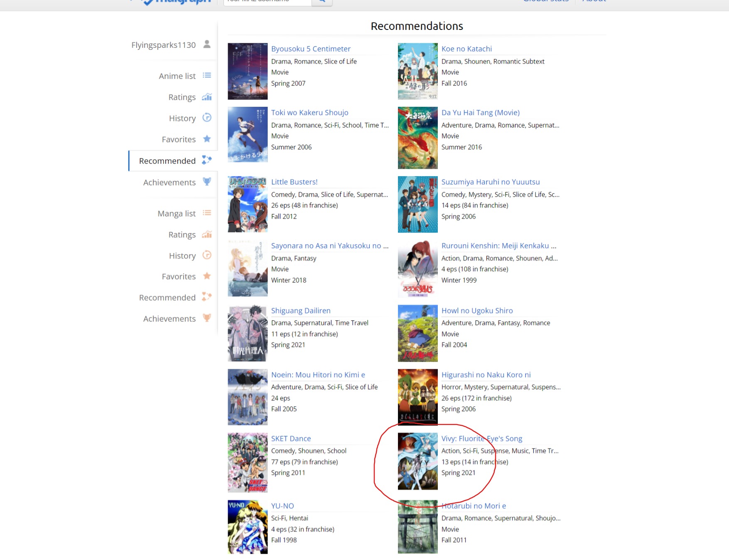This screenshot has height=560, width=729.
Task: Click the Howl no Ugoku Shiro poster
Action: tap(418, 333)
